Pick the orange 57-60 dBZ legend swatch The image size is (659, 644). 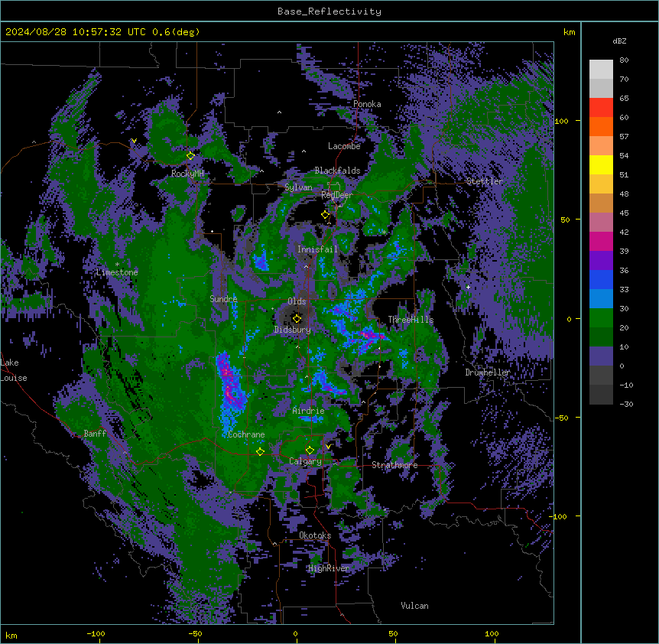[601, 126]
